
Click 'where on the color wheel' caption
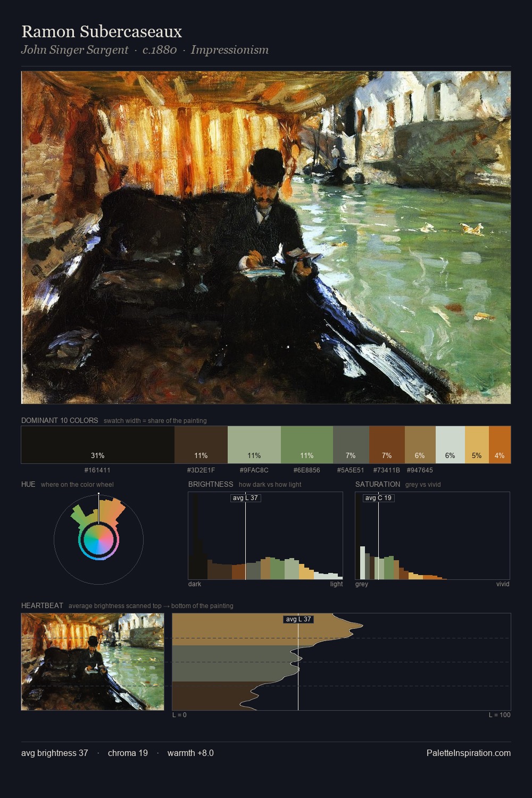tap(77, 485)
